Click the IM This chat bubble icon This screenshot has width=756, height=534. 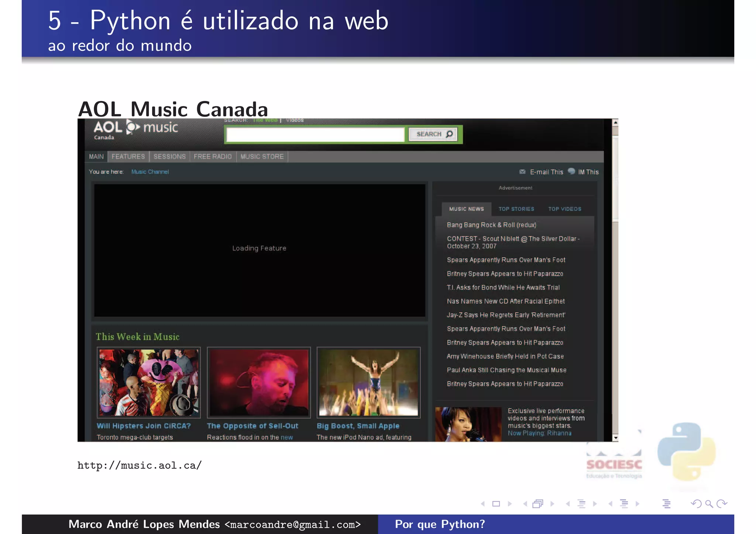click(571, 171)
